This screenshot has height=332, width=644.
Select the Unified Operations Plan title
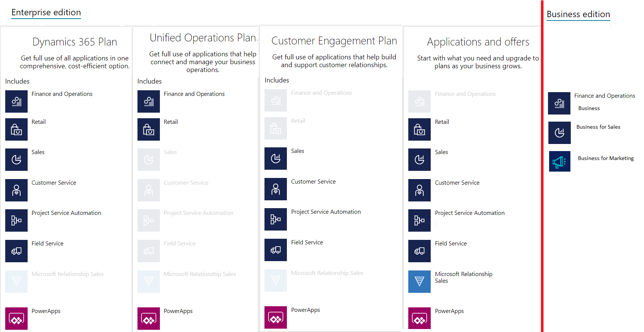coord(204,38)
